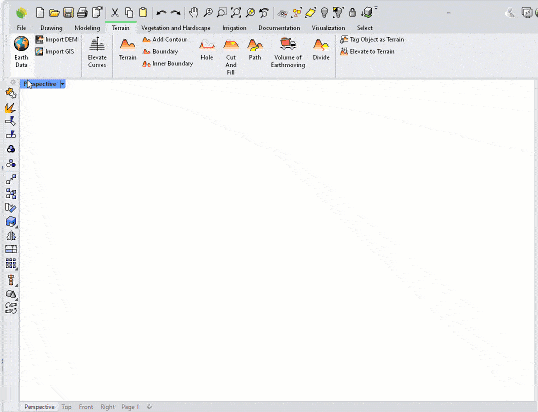Open the Page 1 layout tab

130,407
